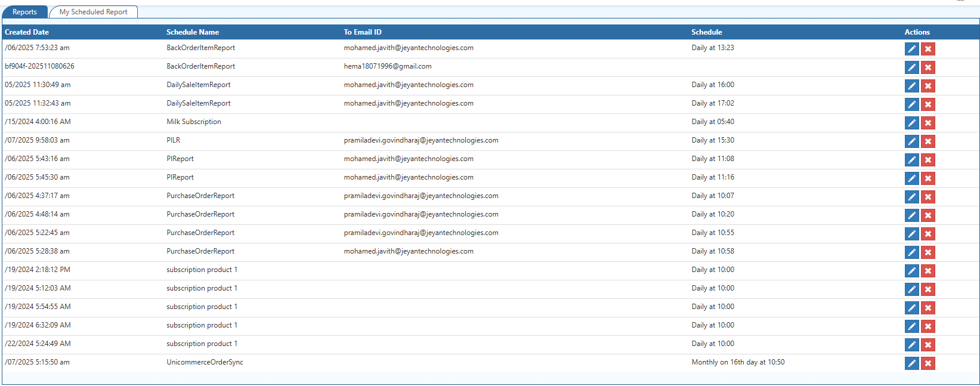Edit BackOrderItemReport scheduled Daily at 13:23
Viewport: 980px width, 386px height.
click(911, 49)
